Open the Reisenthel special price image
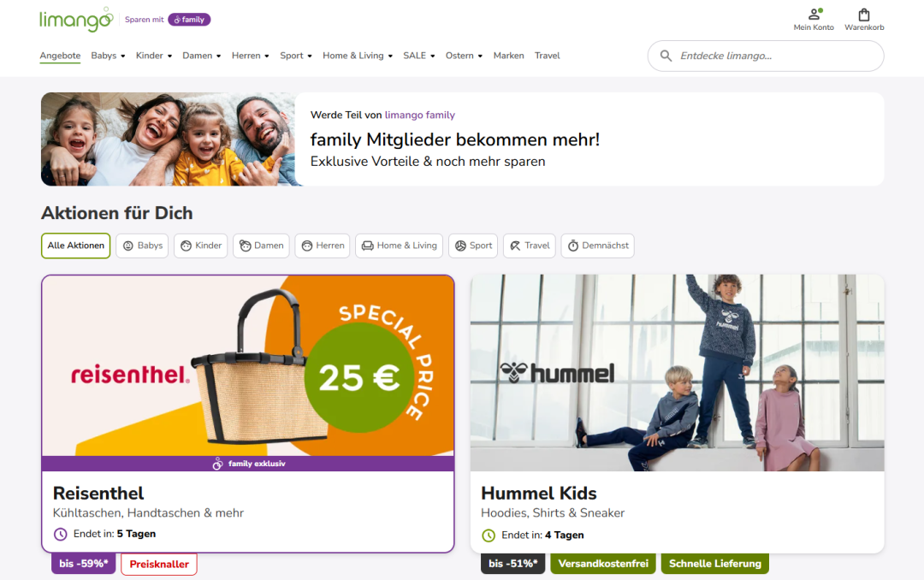This screenshot has width=924, height=580. (248, 365)
